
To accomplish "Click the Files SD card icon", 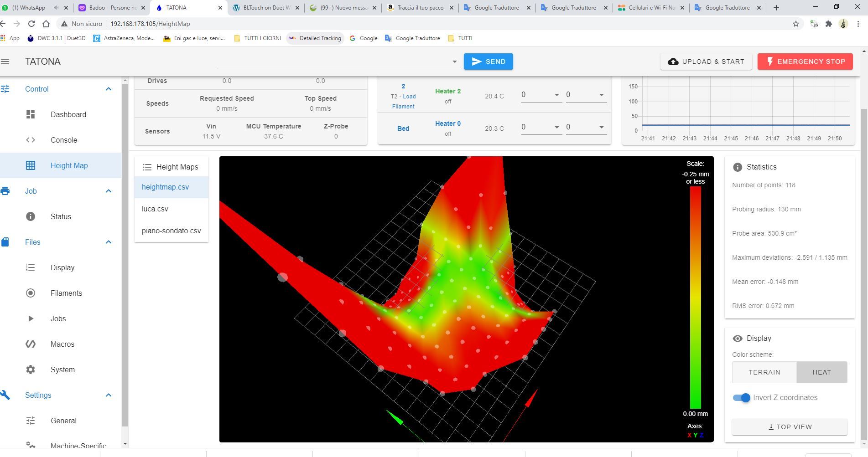I will 5,242.
